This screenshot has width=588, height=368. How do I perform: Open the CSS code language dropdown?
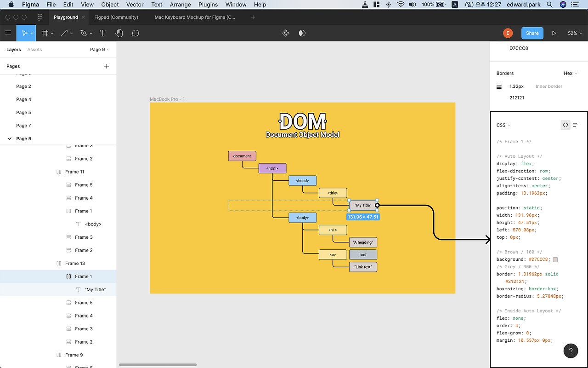(x=503, y=125)
